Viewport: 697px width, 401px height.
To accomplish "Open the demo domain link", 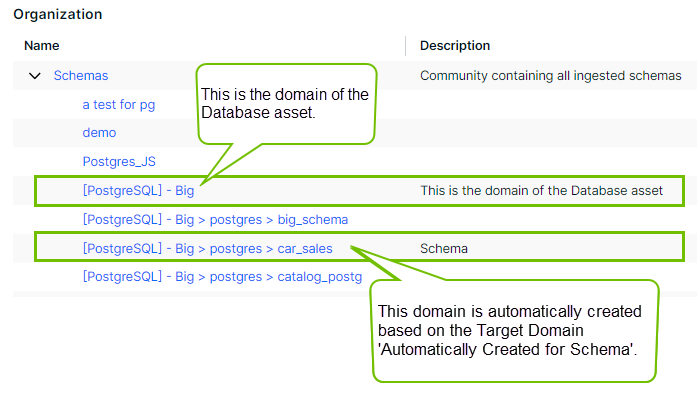I will 99,132.
